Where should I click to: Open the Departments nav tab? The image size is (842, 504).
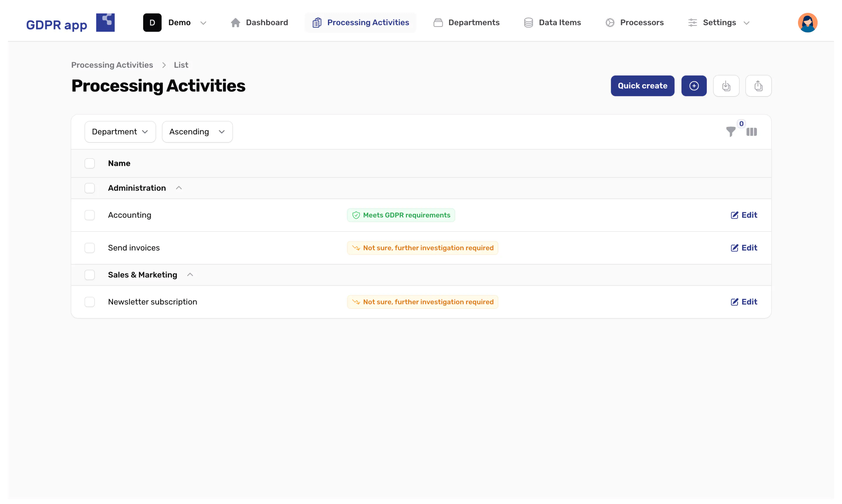(466, 23)
